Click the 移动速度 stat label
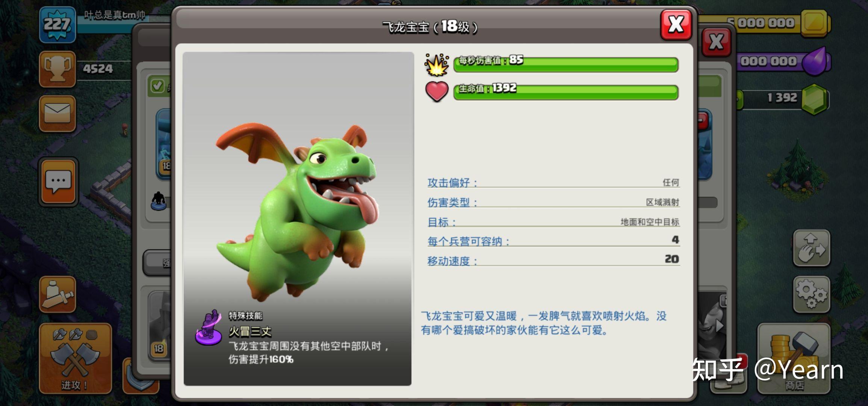The width and height of the screenshot is (868, 406). click(452, 261)
